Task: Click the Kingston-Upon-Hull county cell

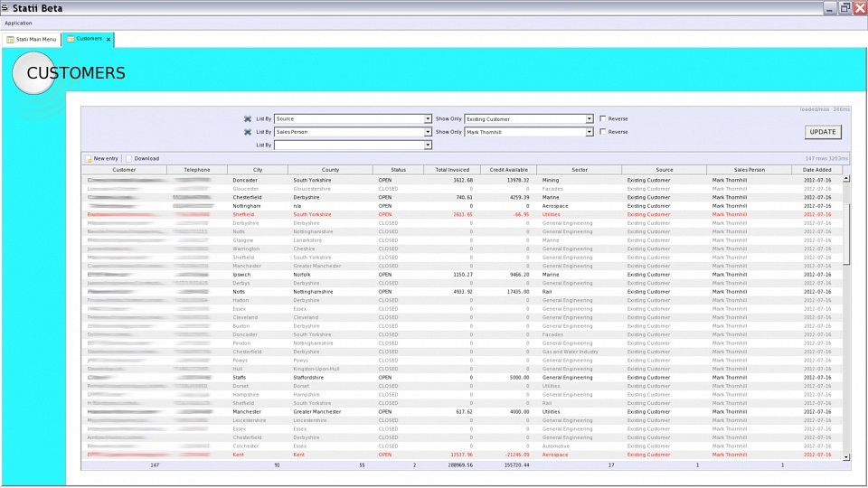Action: click(316, 369)
